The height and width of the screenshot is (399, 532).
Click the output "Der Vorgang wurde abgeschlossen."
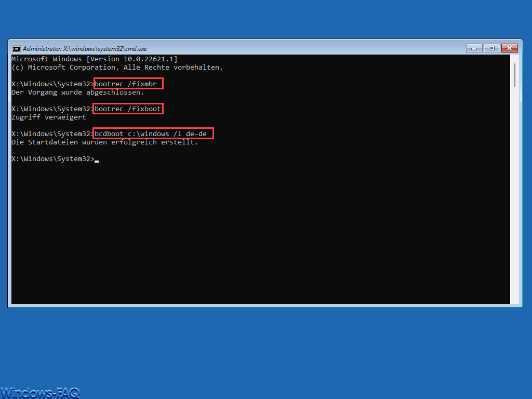tap(78, 92)
